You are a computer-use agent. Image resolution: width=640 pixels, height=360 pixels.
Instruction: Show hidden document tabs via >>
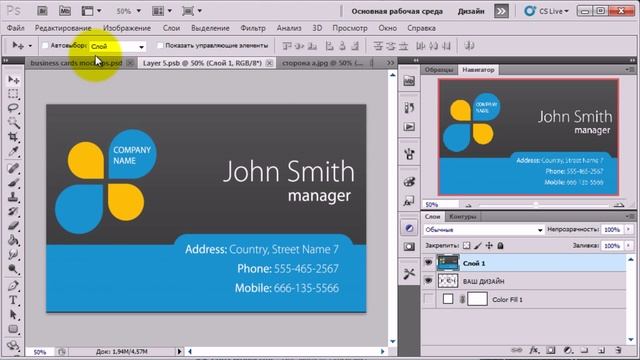click(391, 62)
